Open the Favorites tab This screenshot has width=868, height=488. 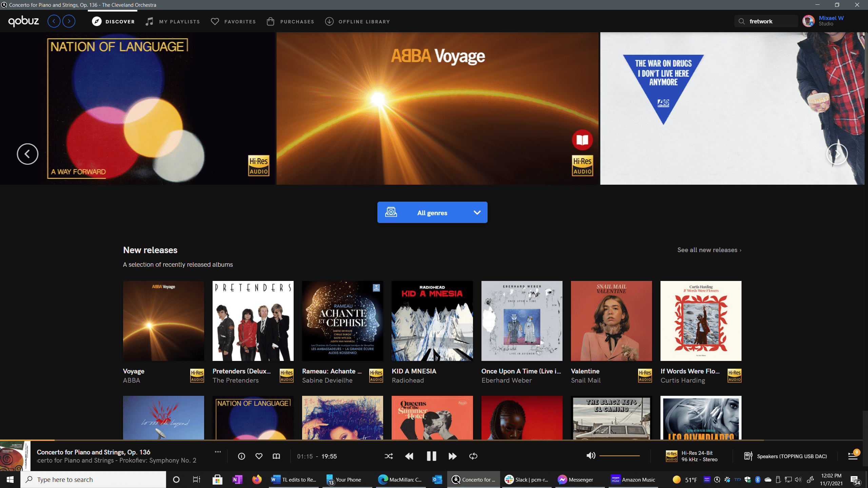[233, 21]
